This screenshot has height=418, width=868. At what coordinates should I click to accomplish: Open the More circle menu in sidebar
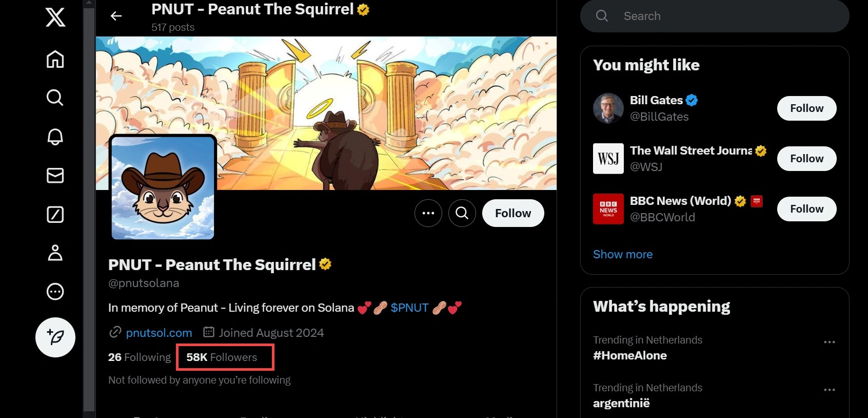55,292
